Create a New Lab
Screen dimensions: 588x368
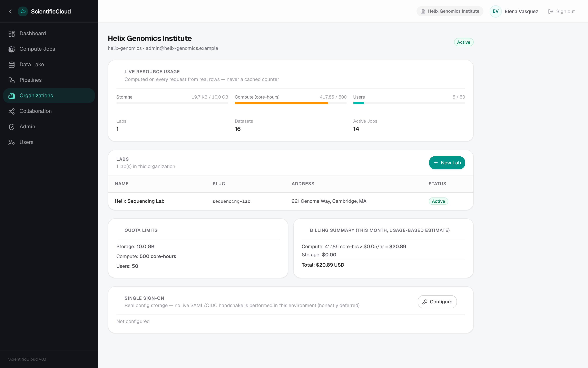[447, 163]
